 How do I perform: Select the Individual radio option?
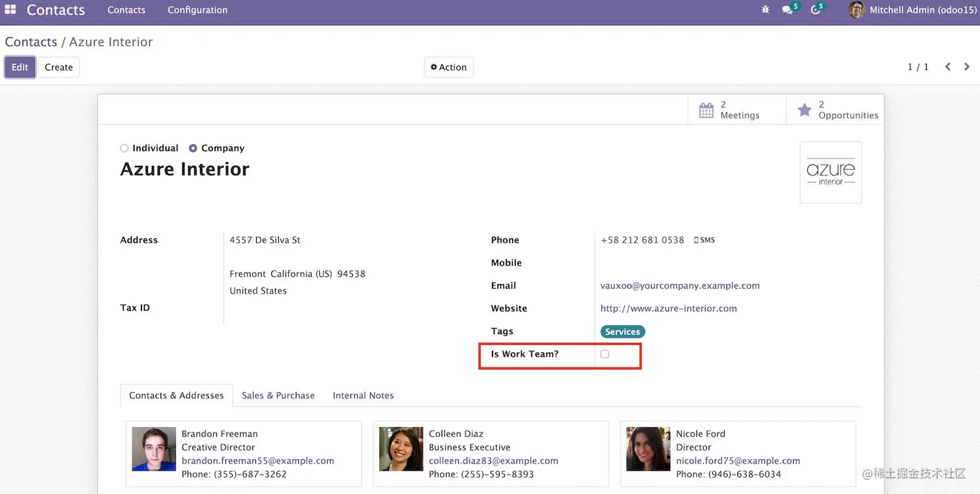pyautogui.click(x=124, y=148)
